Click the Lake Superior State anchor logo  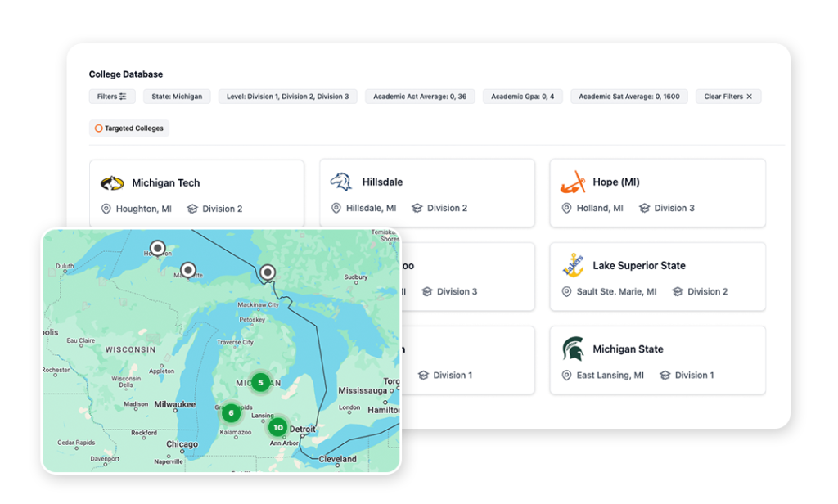(573, 265)
